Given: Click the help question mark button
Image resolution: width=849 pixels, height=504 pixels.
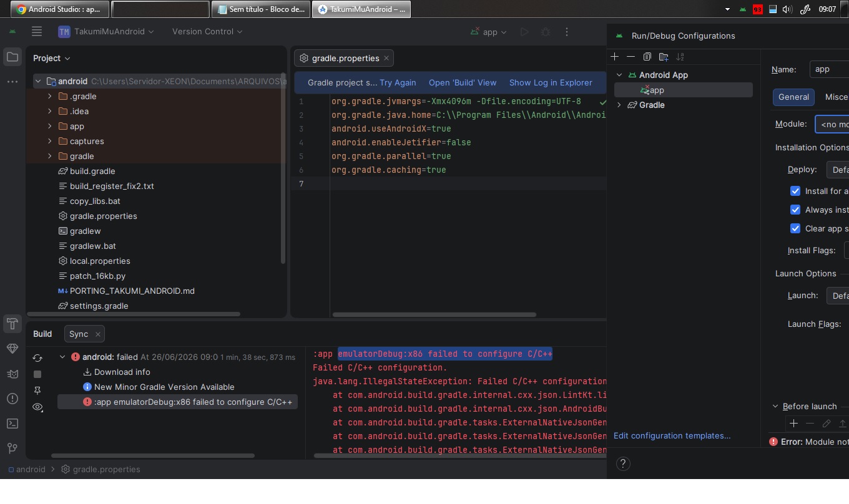Looking at the screenshot, I should tap(622, 463).
